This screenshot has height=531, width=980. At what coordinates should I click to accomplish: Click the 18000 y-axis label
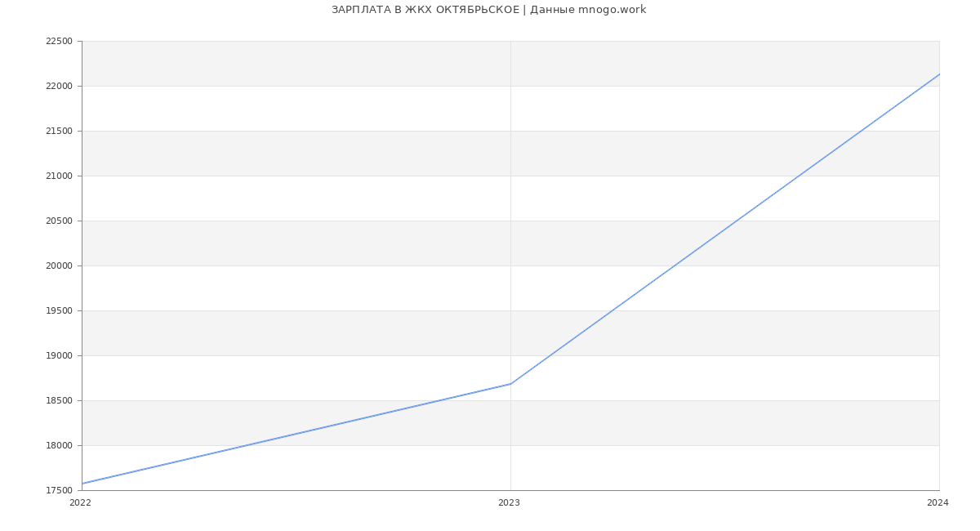click(59, 446)
